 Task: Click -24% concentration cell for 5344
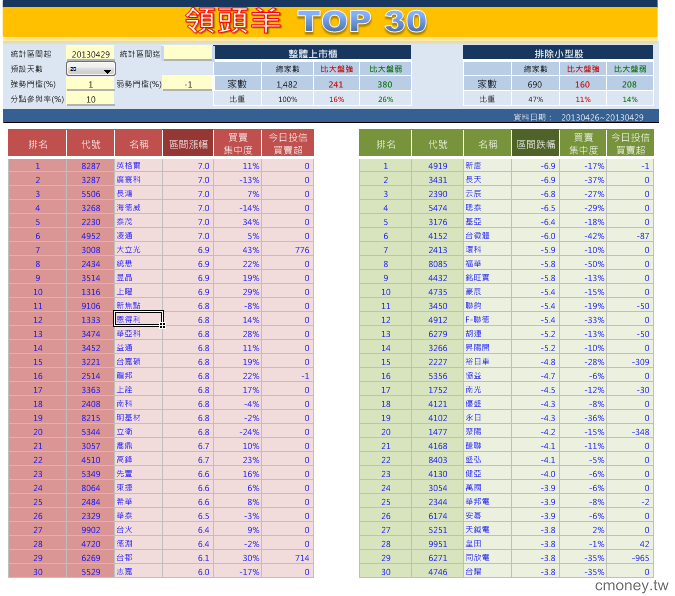238,432
